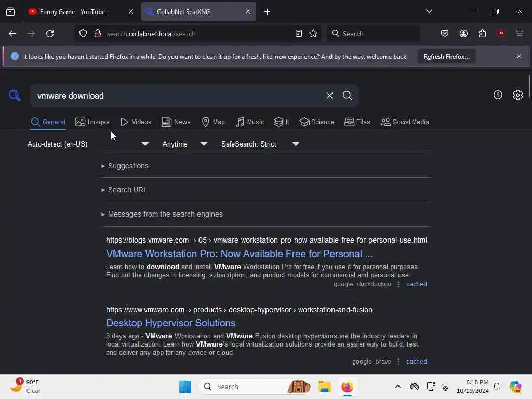Open the tracking protection shield icon

point(83,34)
